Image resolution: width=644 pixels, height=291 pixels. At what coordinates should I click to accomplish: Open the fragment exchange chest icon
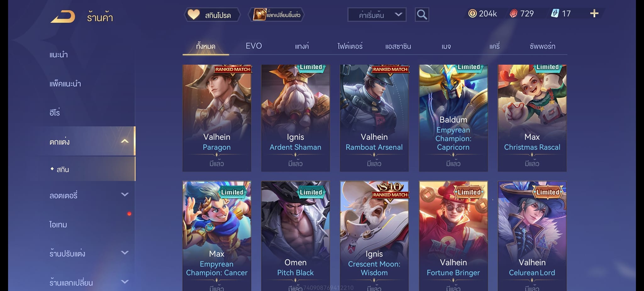(259, 14)
